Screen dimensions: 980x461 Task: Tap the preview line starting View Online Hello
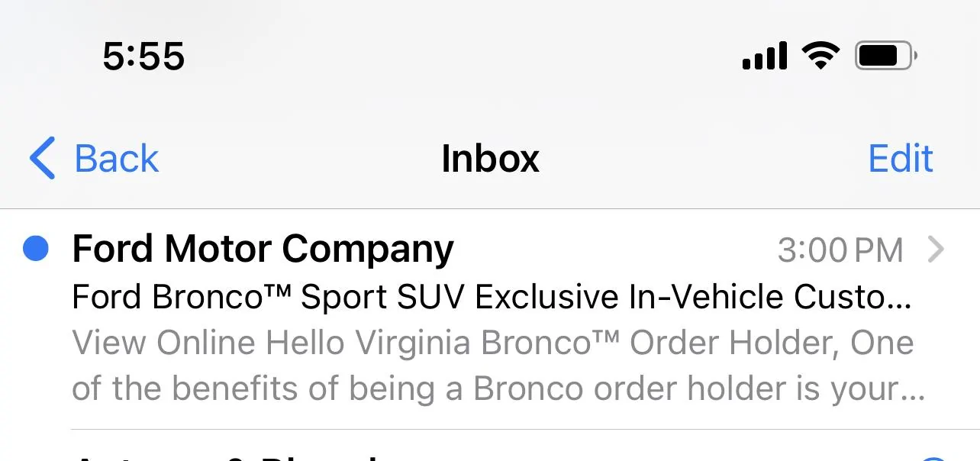tap(492, 343)
